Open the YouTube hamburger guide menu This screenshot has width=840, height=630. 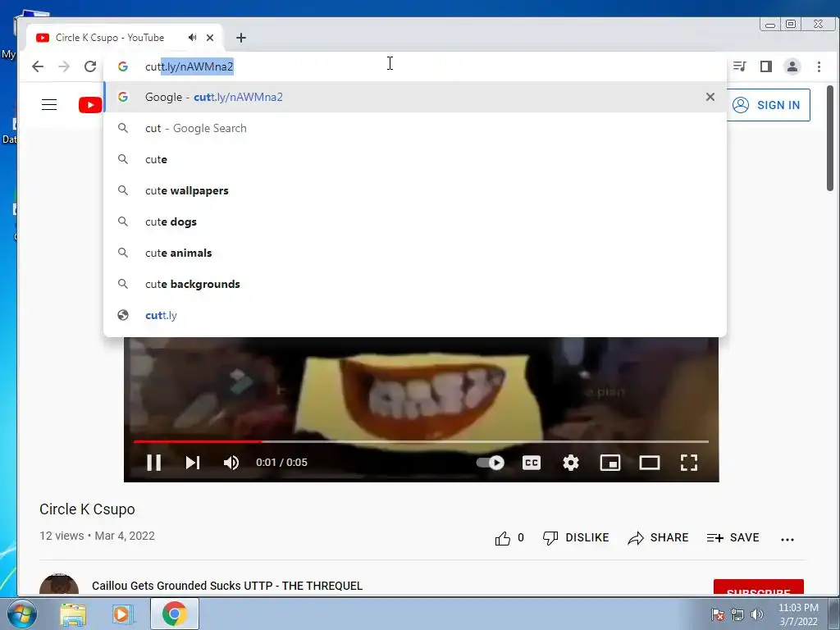click(x=49, y=104)
